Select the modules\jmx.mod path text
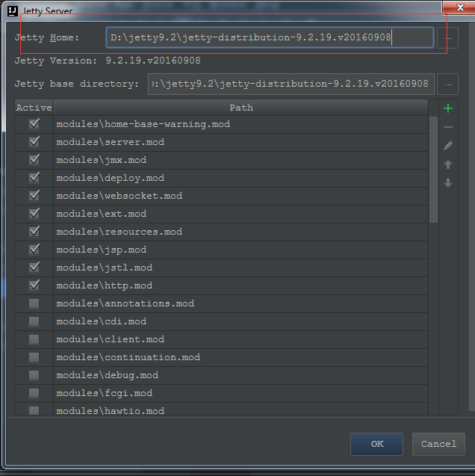Image resolution: width=475 pixels, height=476 pixels. click(102, 160)
